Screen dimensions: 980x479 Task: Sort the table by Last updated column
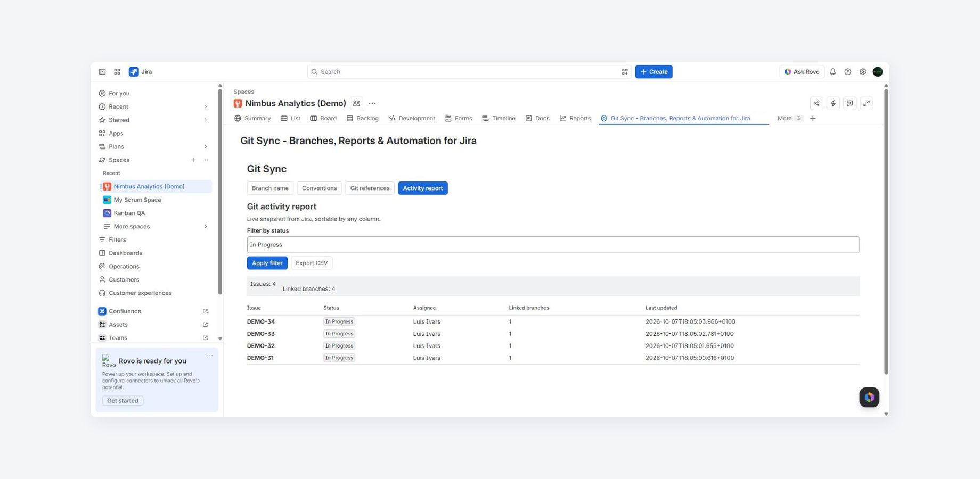click(x=661, y=308)
